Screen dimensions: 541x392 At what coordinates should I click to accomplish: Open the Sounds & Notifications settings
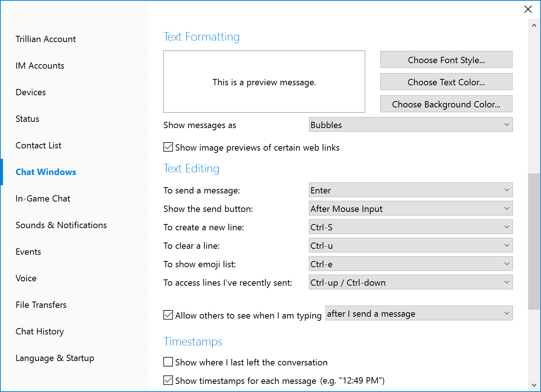61,225
